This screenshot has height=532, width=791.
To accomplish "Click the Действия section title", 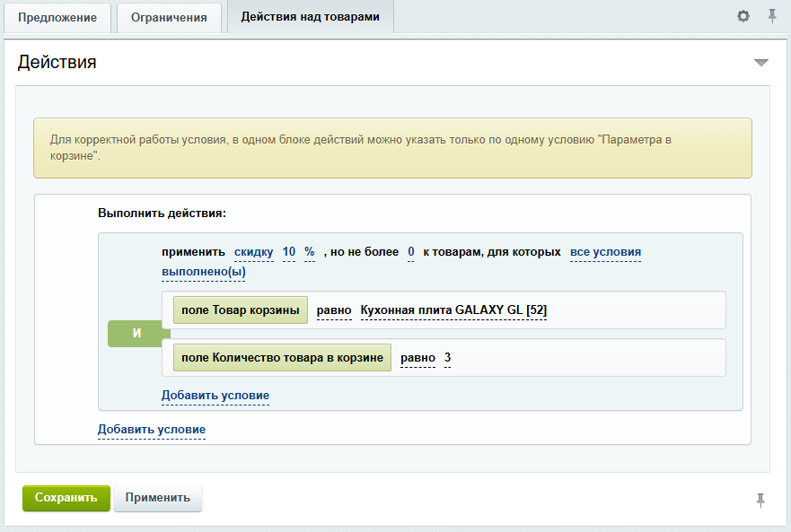I will (x=57, y=63).
